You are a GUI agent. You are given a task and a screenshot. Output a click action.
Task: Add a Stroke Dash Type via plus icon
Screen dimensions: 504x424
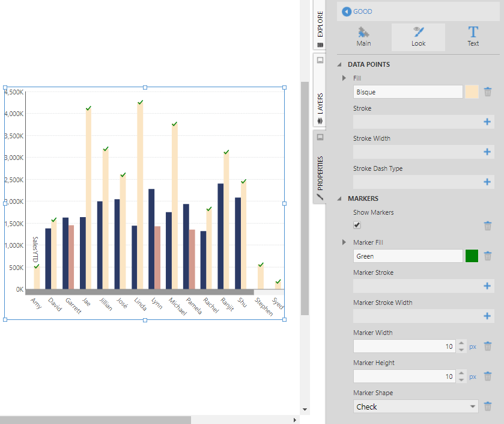[487, 182]
